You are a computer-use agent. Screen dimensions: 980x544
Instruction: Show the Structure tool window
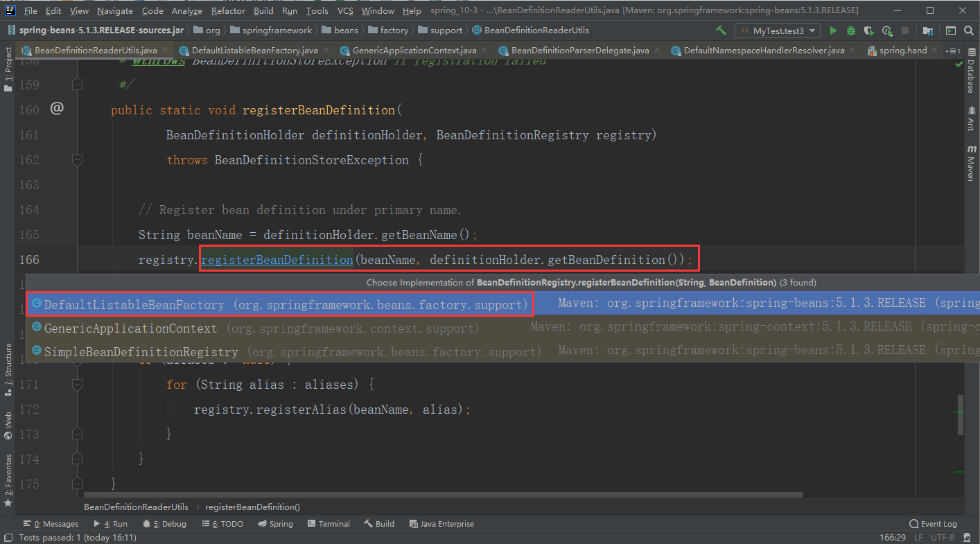pyautogui.click(x=8, y=369)
